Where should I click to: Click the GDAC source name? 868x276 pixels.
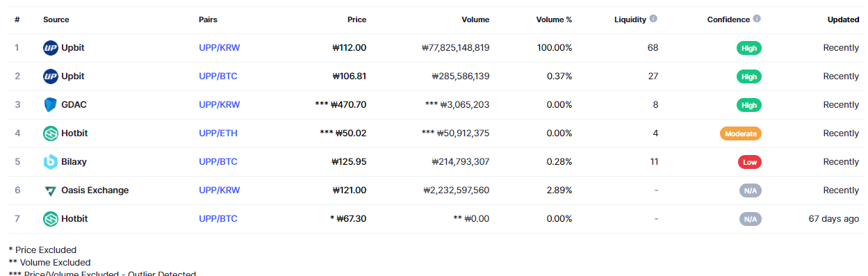[74, 105]
